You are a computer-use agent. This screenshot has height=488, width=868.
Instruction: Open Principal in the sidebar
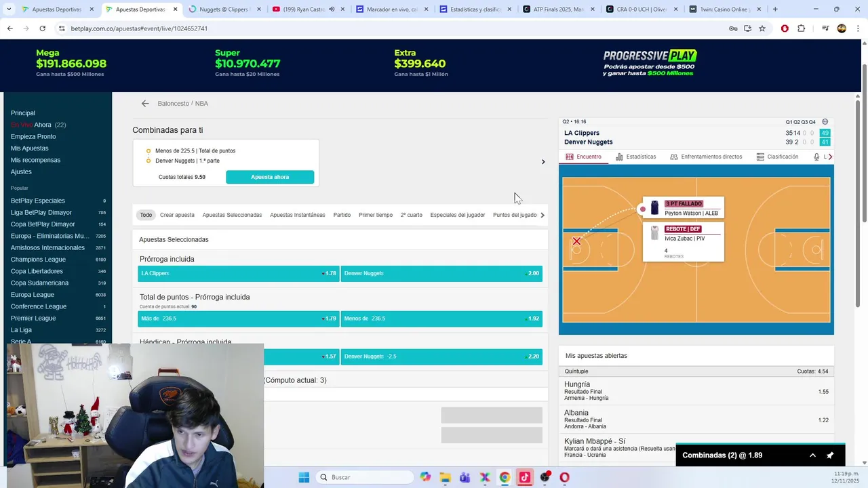click(x=23, y=113)
